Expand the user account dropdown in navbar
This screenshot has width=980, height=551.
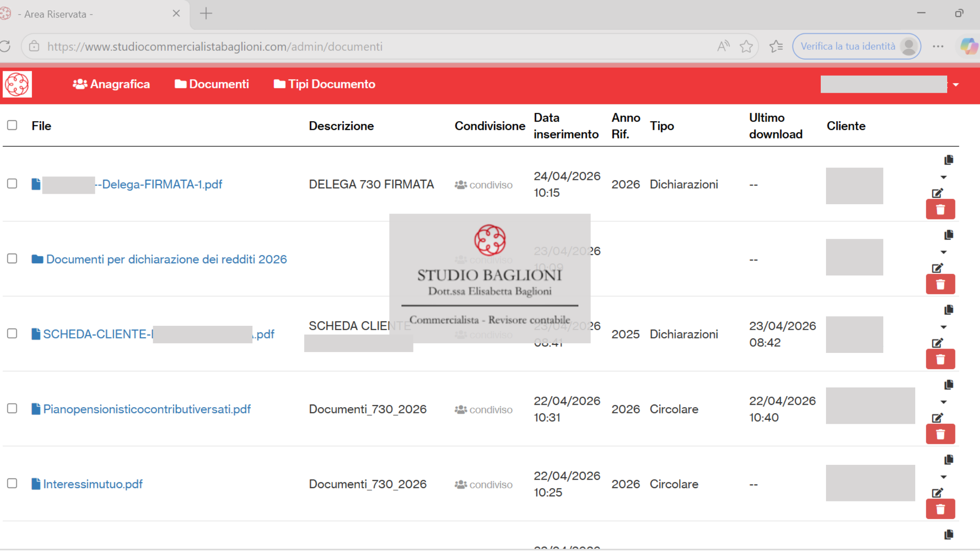(x=956, y=85)
